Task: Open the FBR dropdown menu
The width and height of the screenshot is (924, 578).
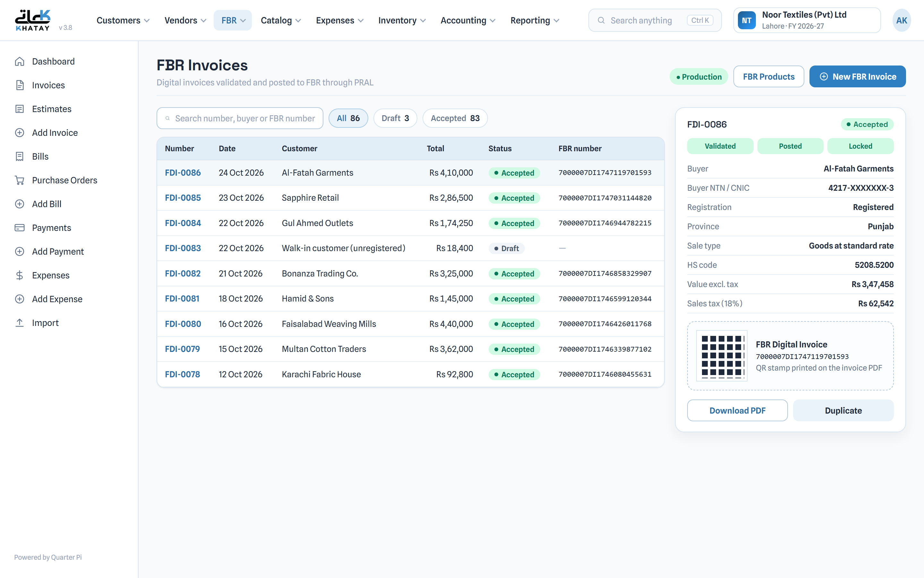Action: 233,20
